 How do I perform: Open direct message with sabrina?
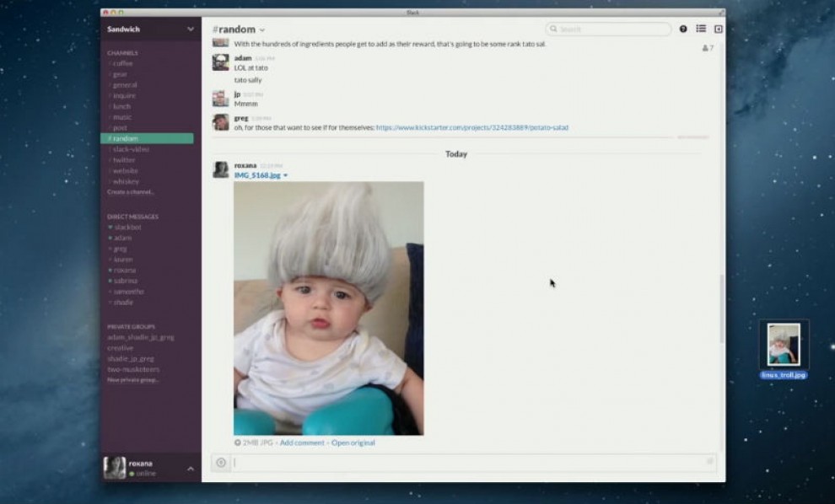click(126, 281)
